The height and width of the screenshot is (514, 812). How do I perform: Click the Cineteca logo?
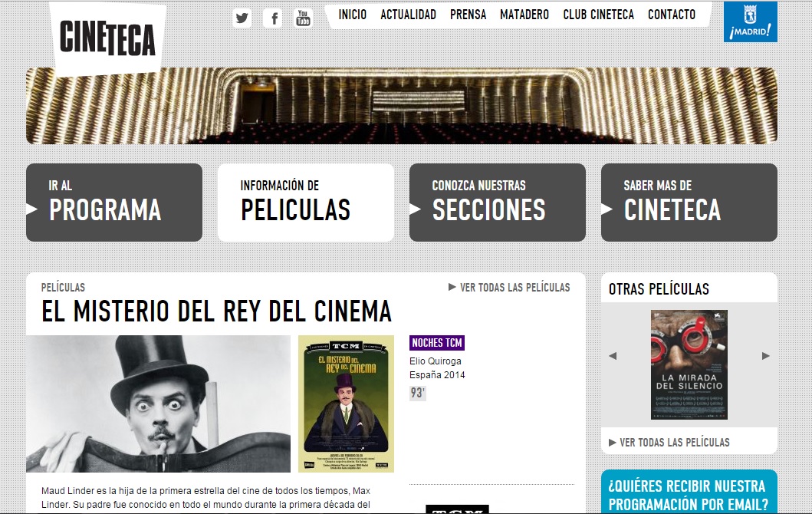(x=107, y=39)
